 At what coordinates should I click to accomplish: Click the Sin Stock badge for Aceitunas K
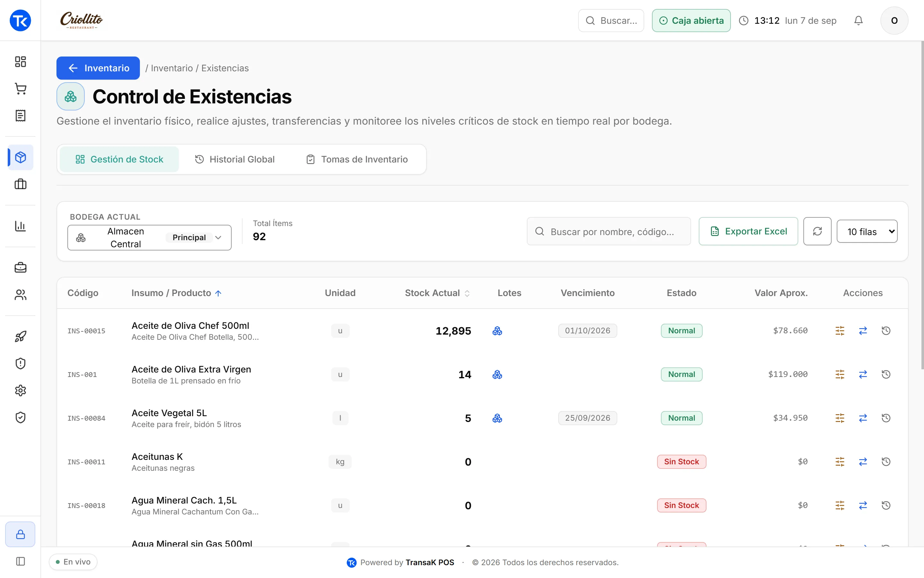pyautogui.click(x=681, y=462)
